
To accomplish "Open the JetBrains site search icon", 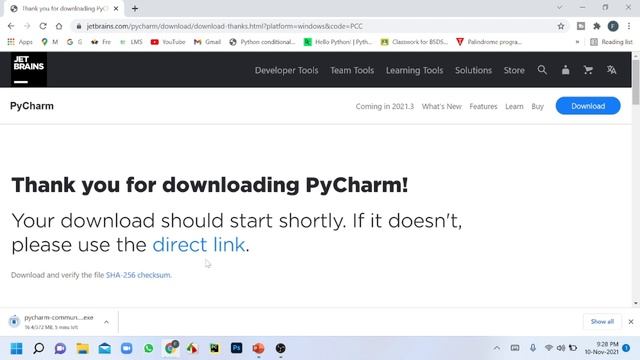I will pos(542,70).
